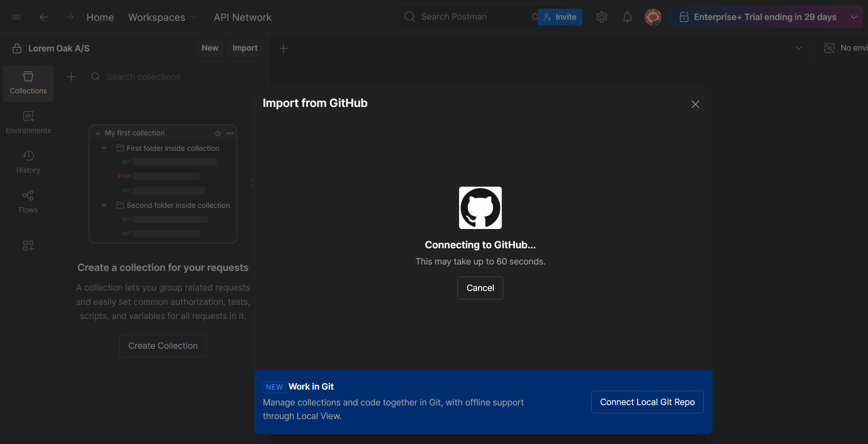Click the configure sidebar apps icon

click(x=28, y=246)
